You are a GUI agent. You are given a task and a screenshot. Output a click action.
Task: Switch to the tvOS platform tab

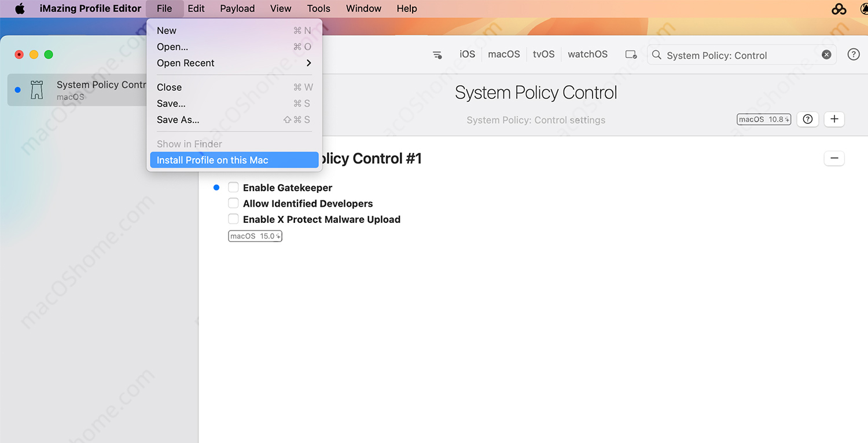tap(543, 54)
